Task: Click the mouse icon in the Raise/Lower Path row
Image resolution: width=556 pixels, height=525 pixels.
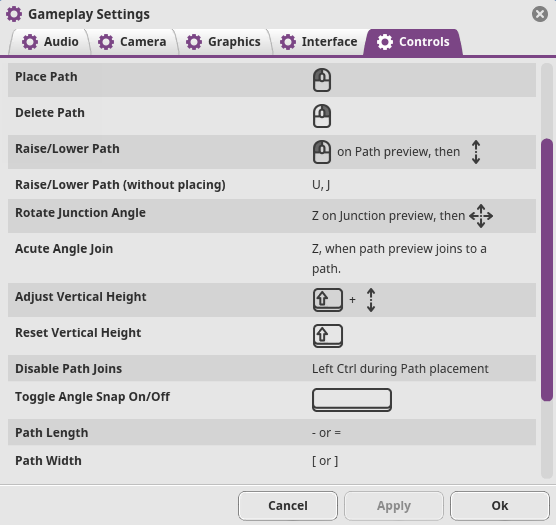Action: [322, 152]
